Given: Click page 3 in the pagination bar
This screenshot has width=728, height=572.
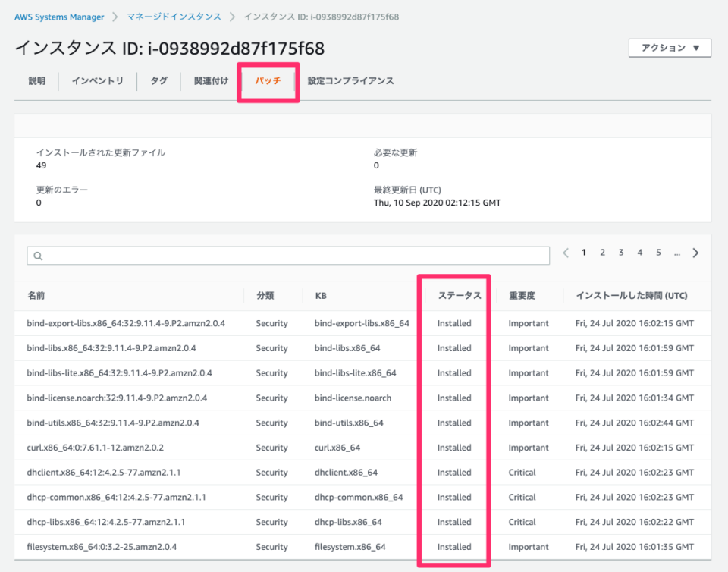Looking at the screenshot, I should 621,252.
